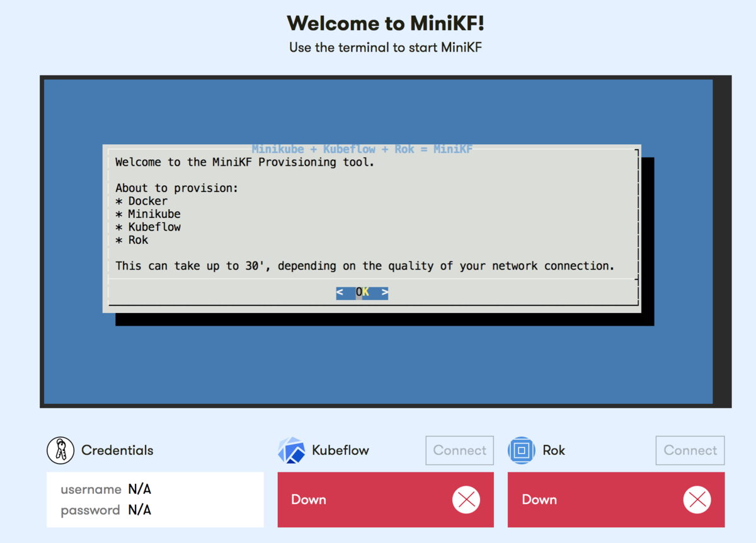This screenshot has height=543, width=756.
Task: Click the '* Kubeflow' line in terminal
Action: pyautogui.click(x=148, y=227)
